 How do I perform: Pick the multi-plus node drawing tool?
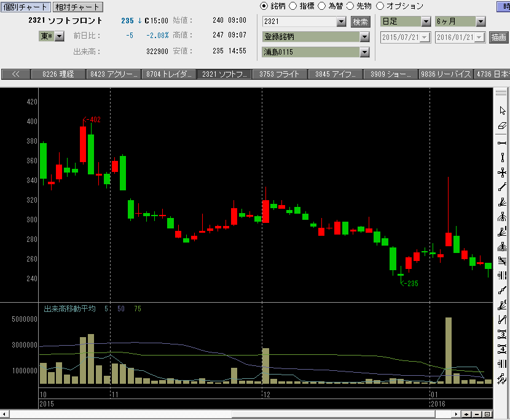click(502, 379)
